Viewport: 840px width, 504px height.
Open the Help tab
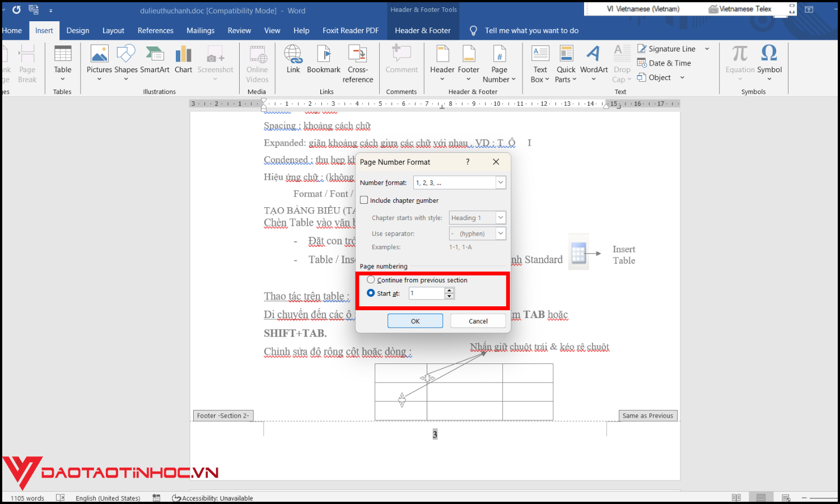click(301, 31)
